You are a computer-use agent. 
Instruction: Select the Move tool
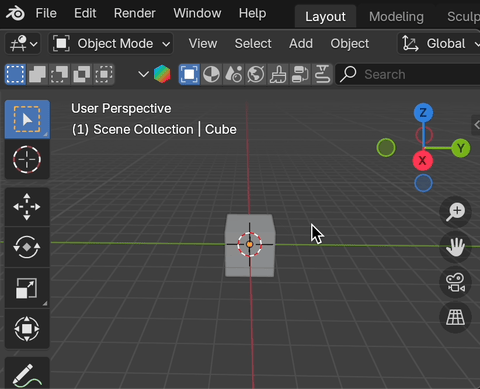point(27,207)
